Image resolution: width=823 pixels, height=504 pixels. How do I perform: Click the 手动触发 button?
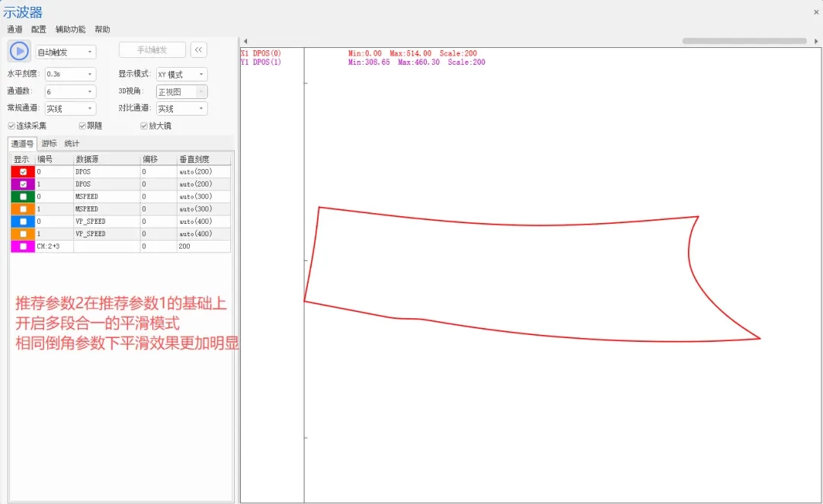[x=152, y=49]
